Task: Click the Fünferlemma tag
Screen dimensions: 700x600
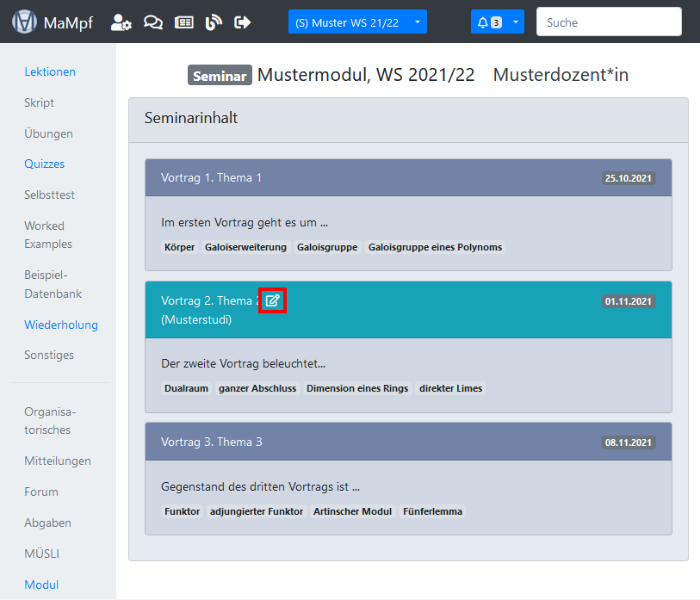Action: click(432, 511)
